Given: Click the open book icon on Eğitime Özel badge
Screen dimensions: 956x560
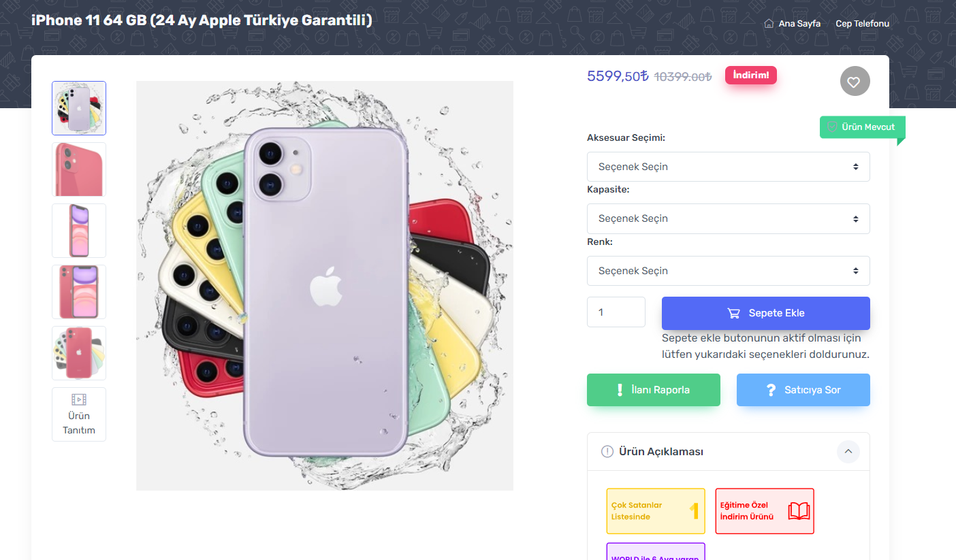Looking at the screenshot, I should coord(799,511).
